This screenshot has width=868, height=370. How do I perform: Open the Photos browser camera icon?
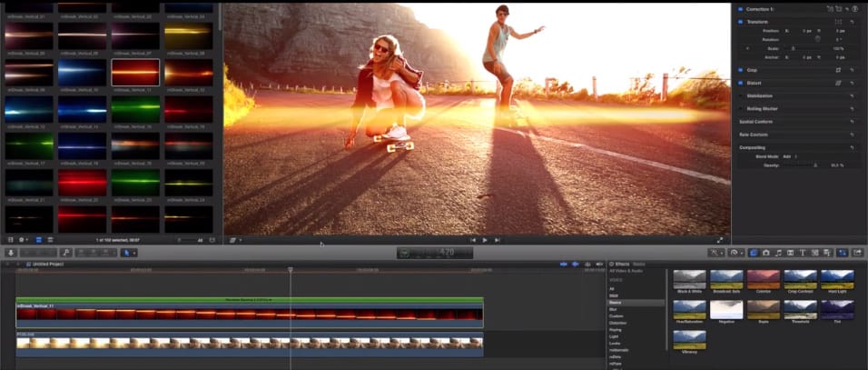[x=766, y=253]
